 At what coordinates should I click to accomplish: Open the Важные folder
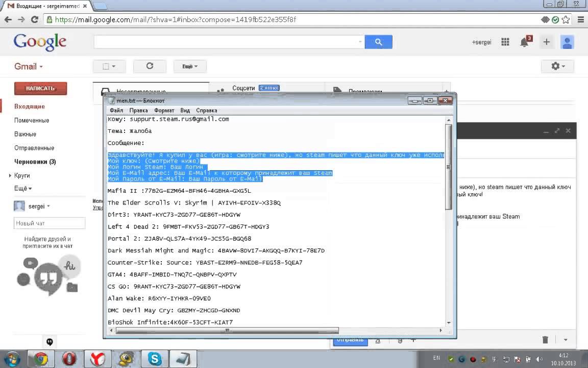pos(25,134)
